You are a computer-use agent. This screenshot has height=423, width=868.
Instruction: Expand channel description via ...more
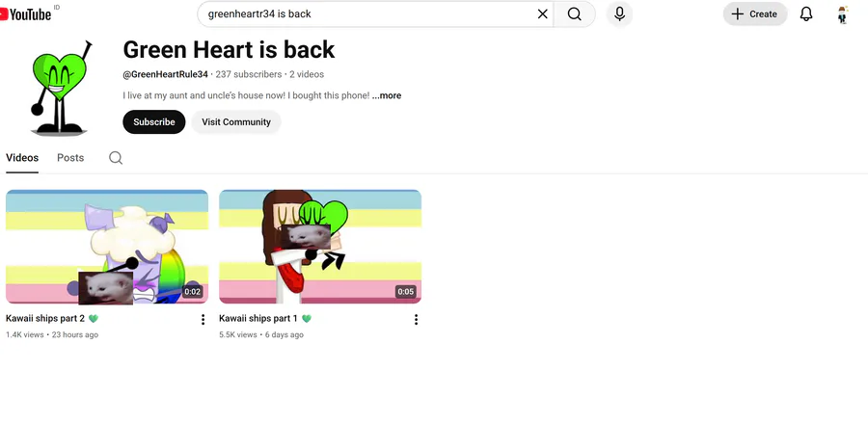coord(387,95)
